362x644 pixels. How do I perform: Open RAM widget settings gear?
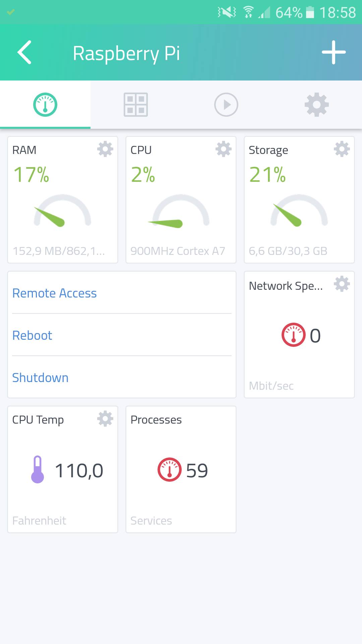[x=105, y=149]
